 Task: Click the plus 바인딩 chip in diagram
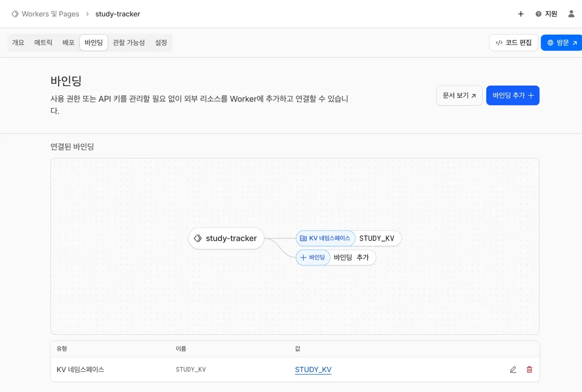[x=313, y=258]
